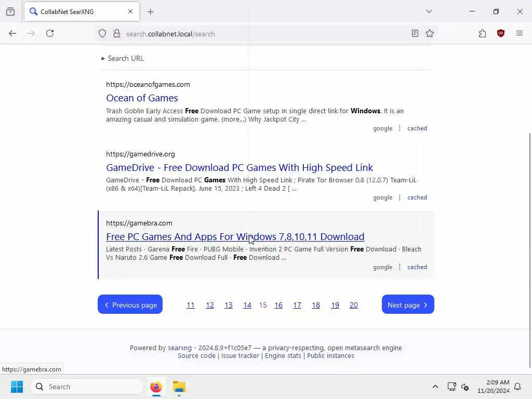Open muted volume tray icon

(x=465, y=387)
